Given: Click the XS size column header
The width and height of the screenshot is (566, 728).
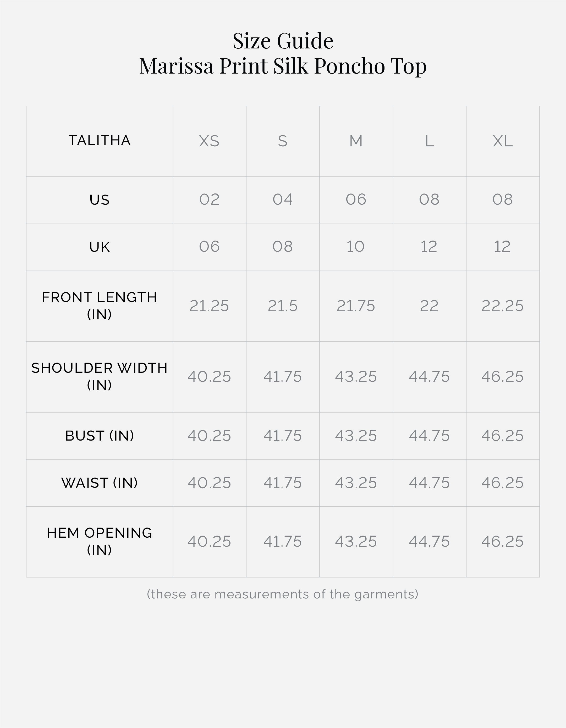Looking at the screenshot, I should [209, 141].
